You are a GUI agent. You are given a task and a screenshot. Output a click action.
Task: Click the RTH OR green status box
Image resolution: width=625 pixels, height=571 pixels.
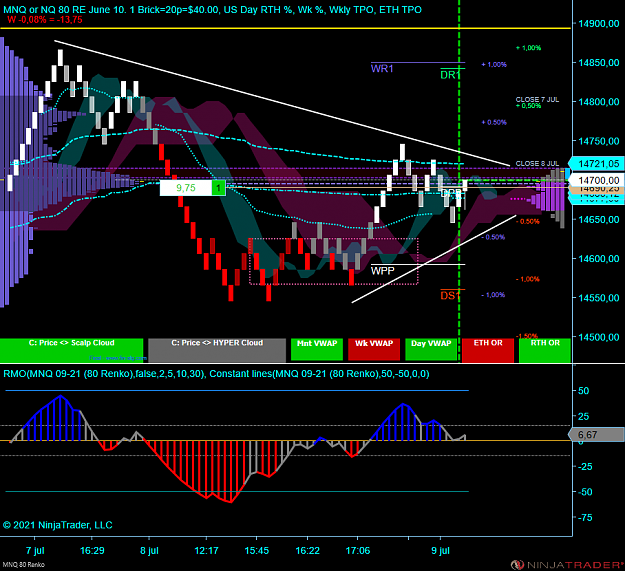point(545,350)
